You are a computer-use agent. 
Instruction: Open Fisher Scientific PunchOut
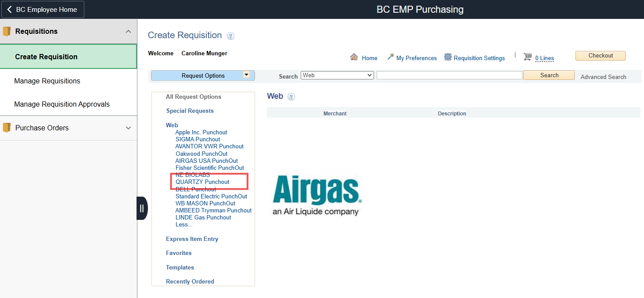pyautogui.click(x=209, y=168)
